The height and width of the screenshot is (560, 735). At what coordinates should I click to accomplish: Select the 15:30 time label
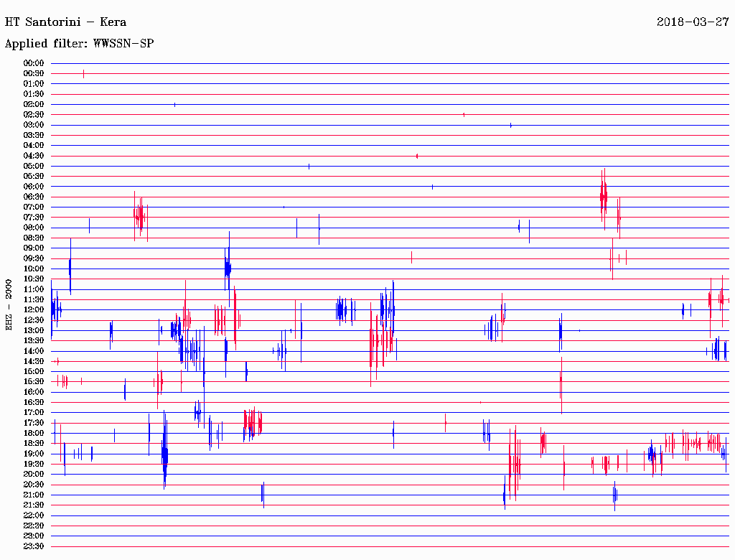coord(34,382)
